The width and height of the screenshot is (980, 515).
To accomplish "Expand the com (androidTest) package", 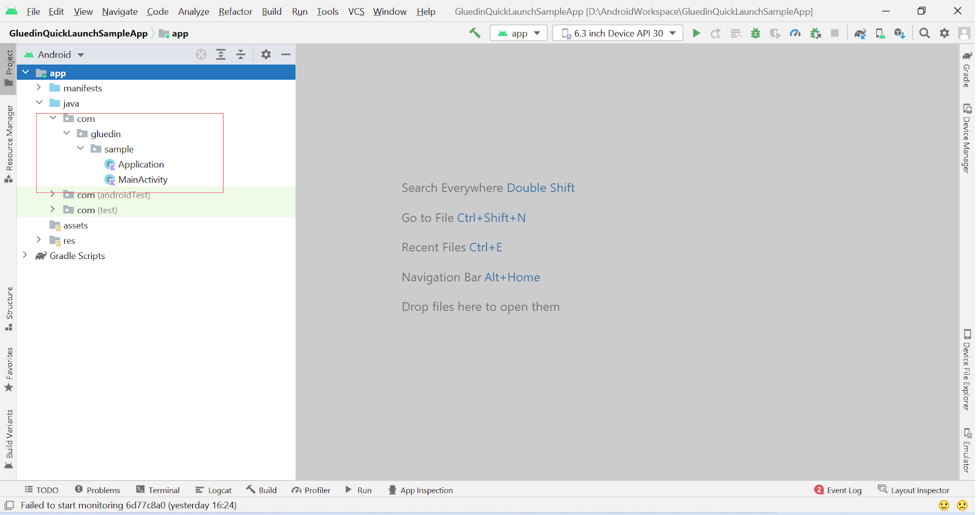I will tap(53, 194).
